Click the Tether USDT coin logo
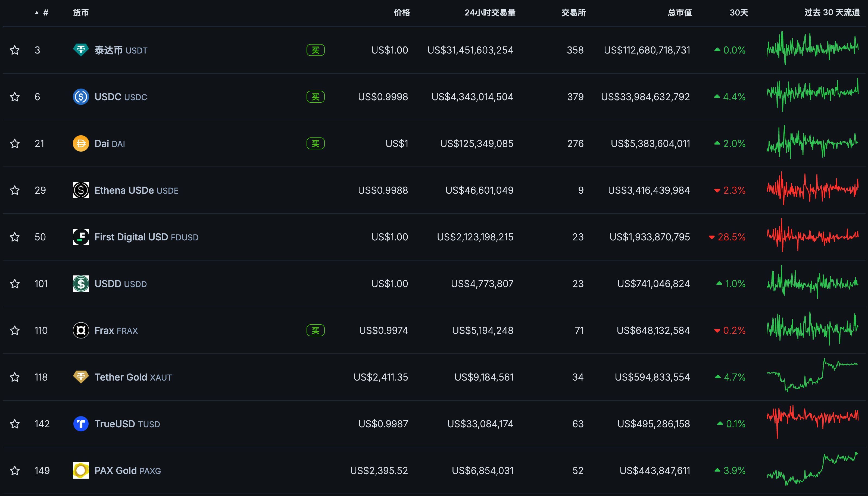The height and width of the screenshot is (496, 868). click(x=81, y=50)
